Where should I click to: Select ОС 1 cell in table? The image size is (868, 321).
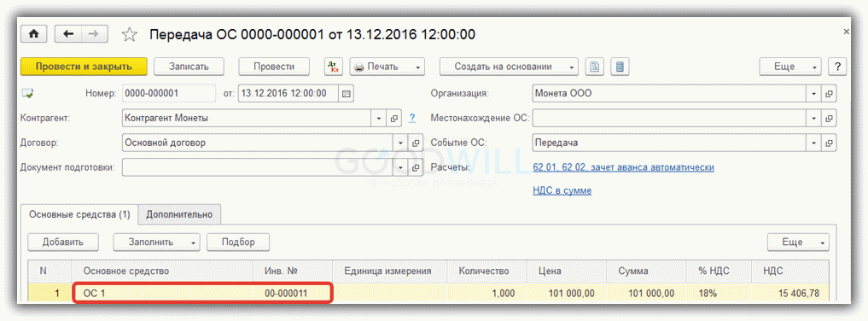163,293
